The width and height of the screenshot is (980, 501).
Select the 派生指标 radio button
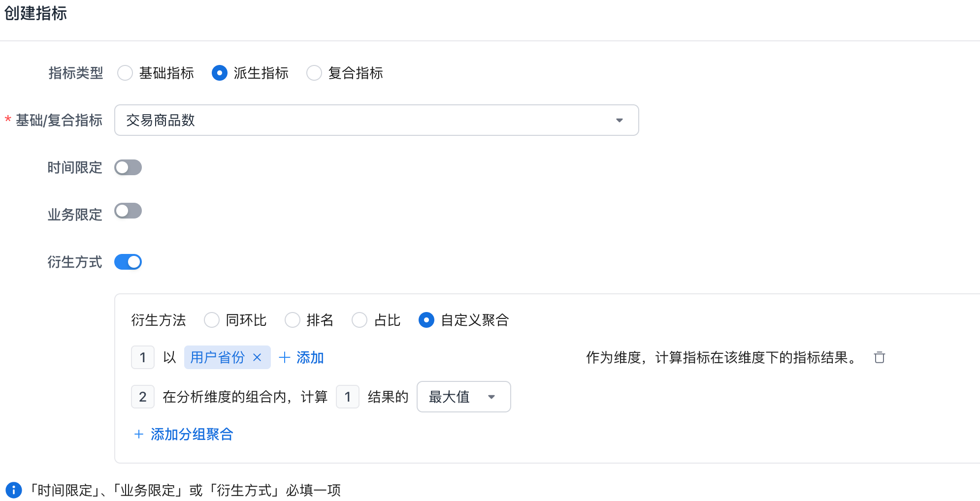point(220,73)
